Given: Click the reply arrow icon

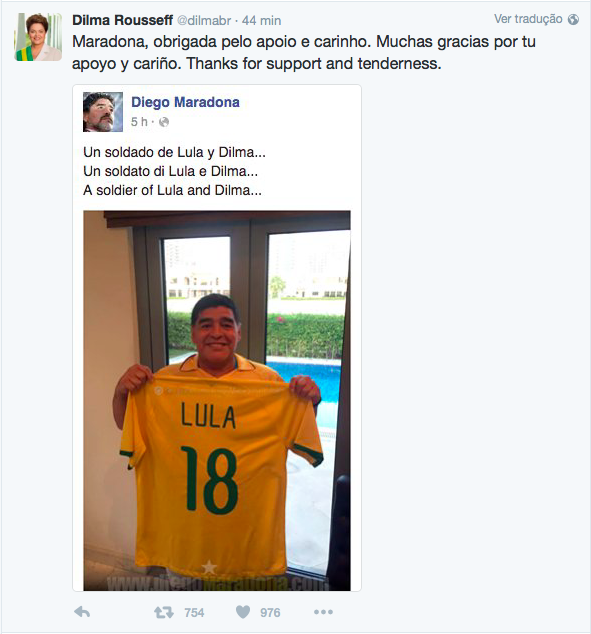Looking at the screenshot, I should pyautogui.click(x=82, y=612).
